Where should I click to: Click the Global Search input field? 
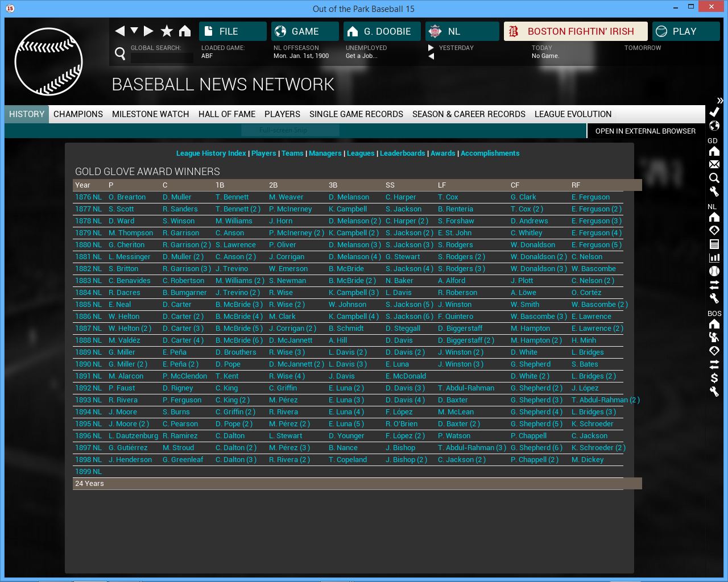[x=162, y=57]
